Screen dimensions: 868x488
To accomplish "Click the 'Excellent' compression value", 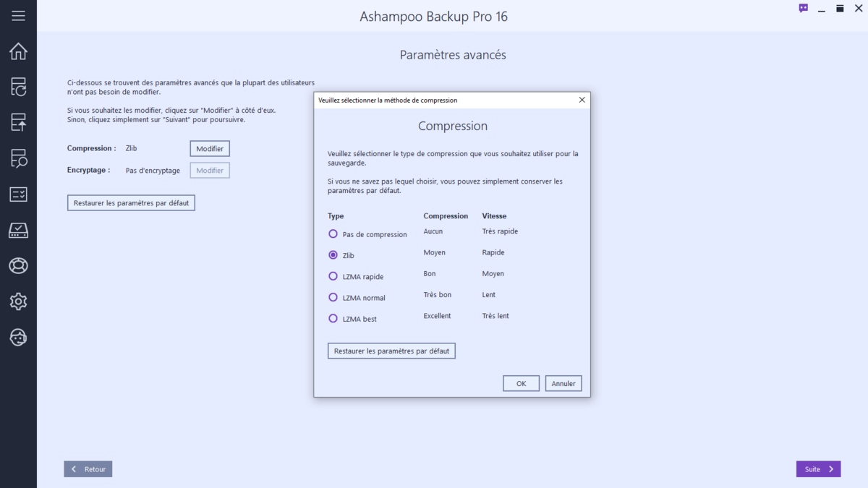I will point(437,316).
